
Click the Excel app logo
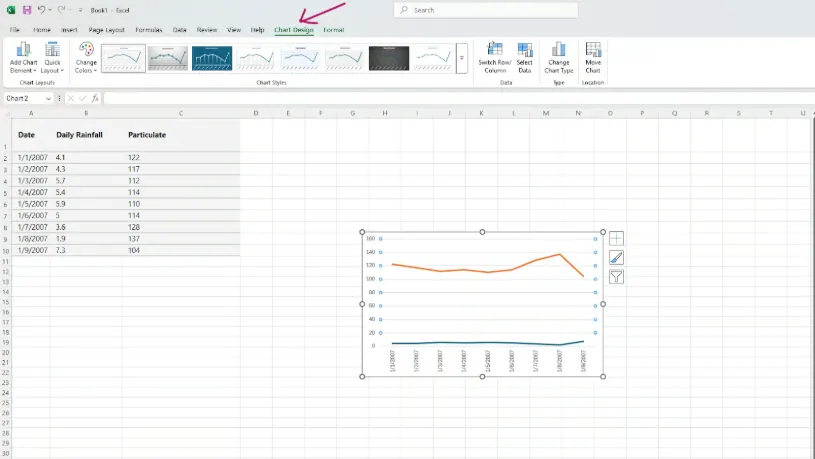point(10,10)
